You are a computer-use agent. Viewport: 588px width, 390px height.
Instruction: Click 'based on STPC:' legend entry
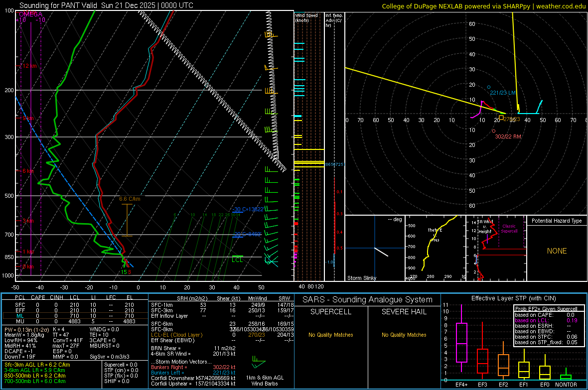533,337
